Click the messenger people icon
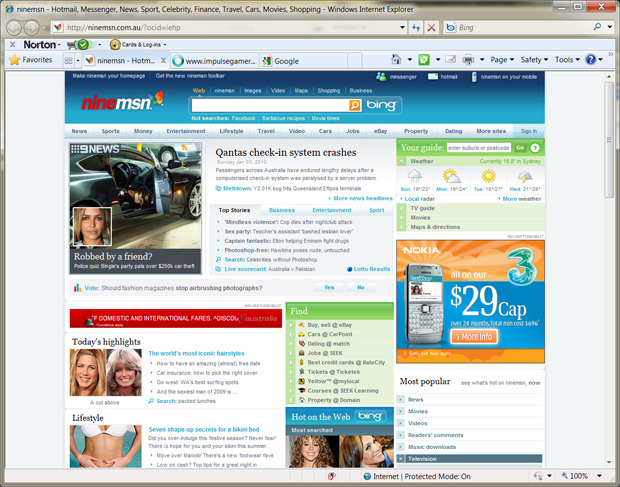Viewport: 620px width, 487px height. click(381, 76)
